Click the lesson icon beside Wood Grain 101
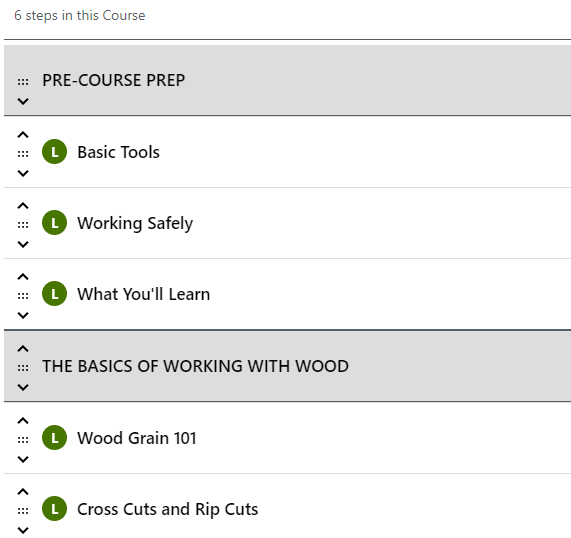 coord(54,437)
